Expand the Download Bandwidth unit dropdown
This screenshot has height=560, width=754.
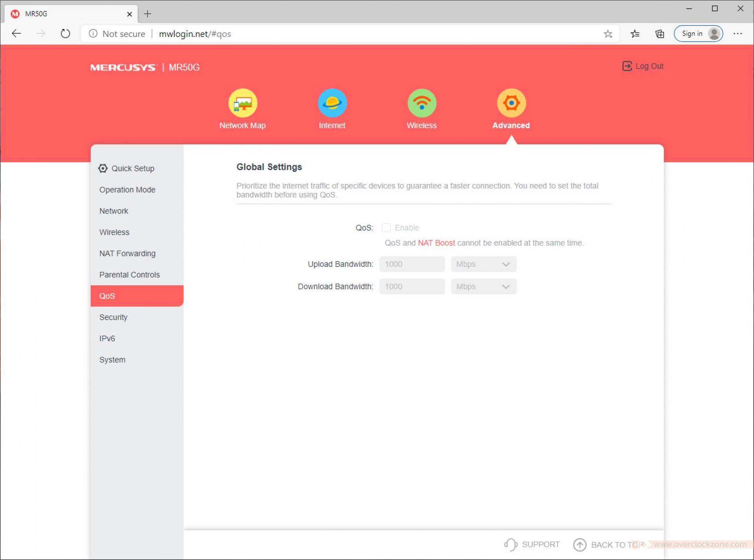click(x=483, y=286)
